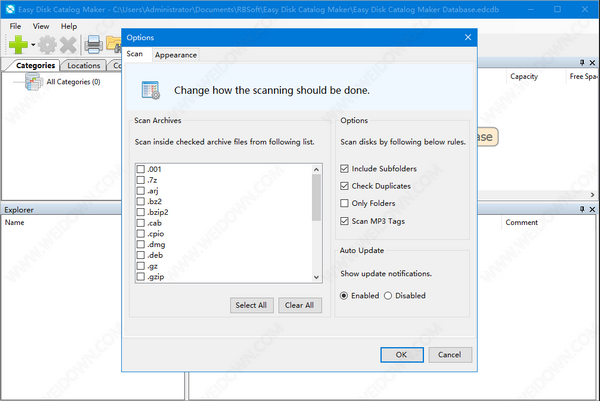Pin the Explorer panel
600x401 pixels.
coord(582,209)
